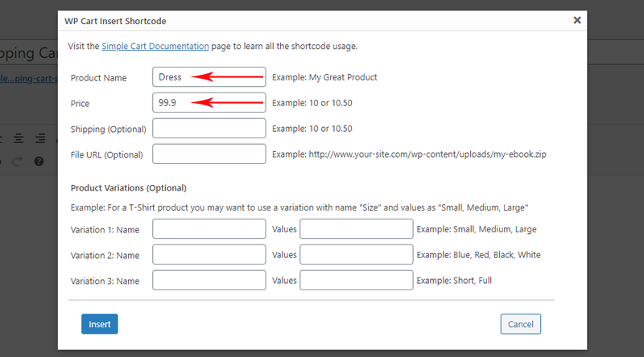
Task: Click the help question mark icon in editor
Action: click(39, 162)
